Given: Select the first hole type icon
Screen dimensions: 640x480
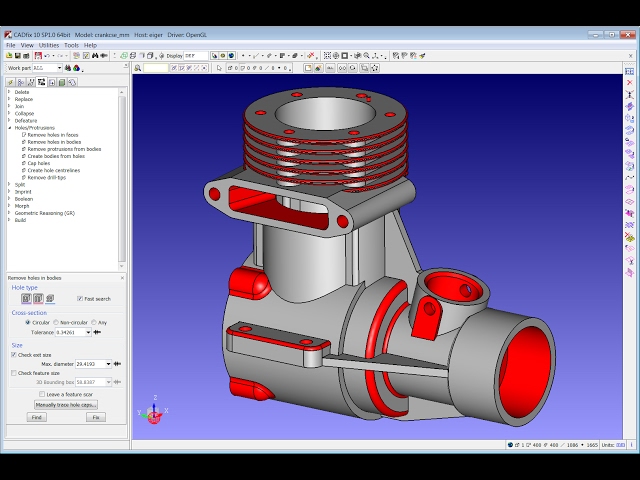Looking at the screenshot, I should coord(26,298).
